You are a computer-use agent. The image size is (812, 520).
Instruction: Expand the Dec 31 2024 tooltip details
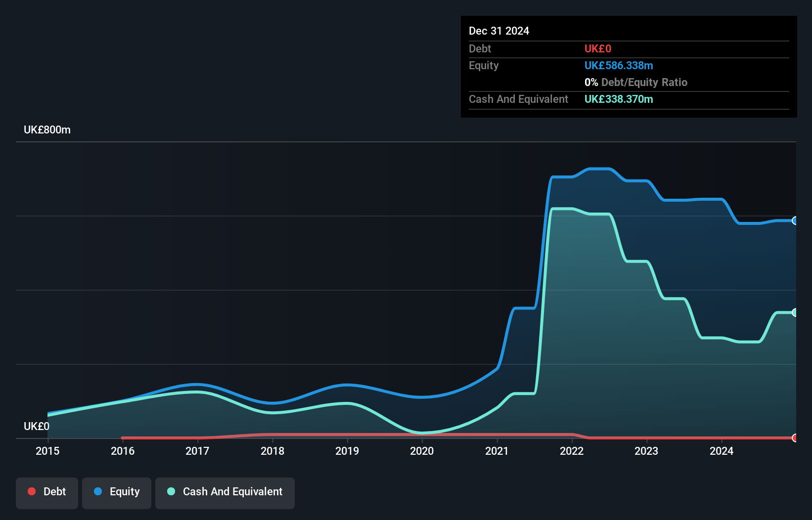499,31
